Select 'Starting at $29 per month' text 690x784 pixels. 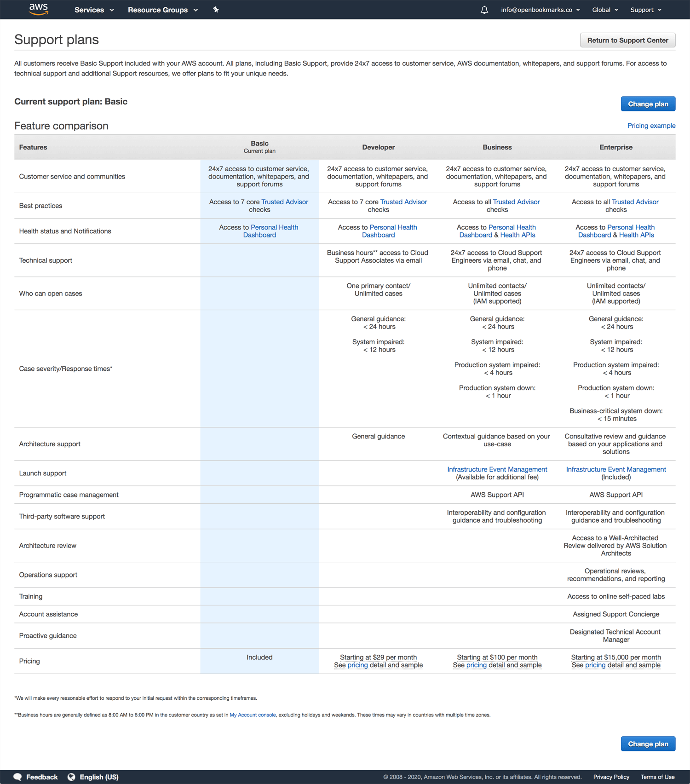coord(378,657)
